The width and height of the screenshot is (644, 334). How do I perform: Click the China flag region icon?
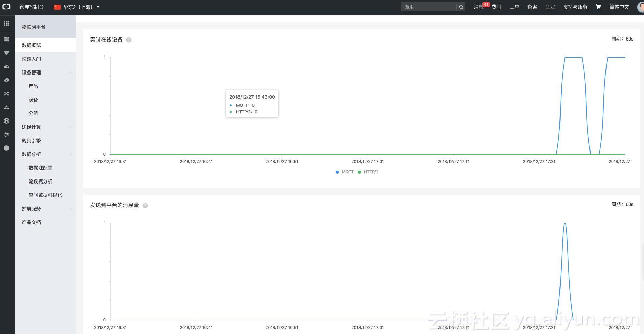(x=57, y=7)
